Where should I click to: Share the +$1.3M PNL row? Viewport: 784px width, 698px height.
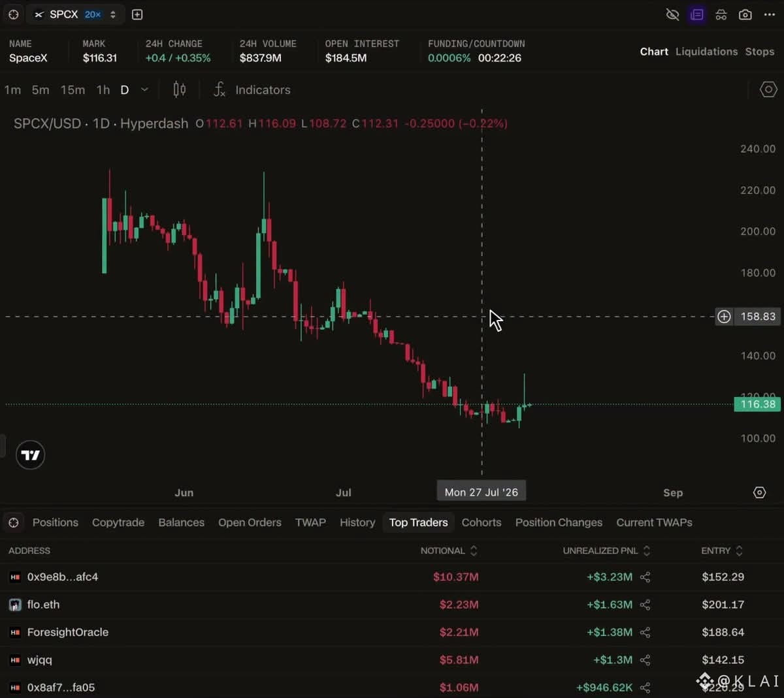click(645, 660)
